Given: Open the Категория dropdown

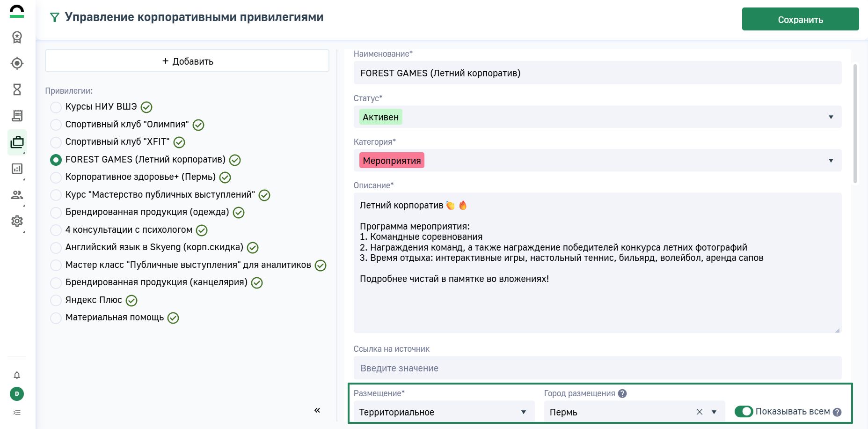Looking at the screenshot, I should [597, 161].
